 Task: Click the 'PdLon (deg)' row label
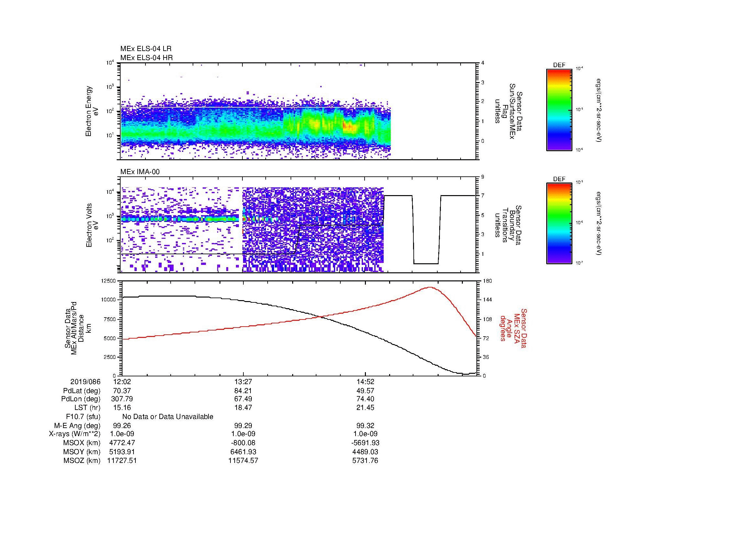[x=81, y=399]
